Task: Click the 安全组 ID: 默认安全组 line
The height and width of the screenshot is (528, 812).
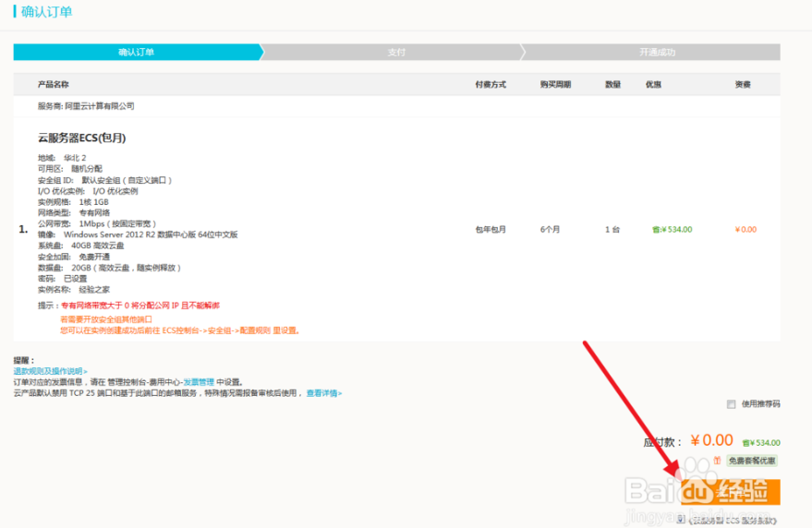Action: (104, 180)
